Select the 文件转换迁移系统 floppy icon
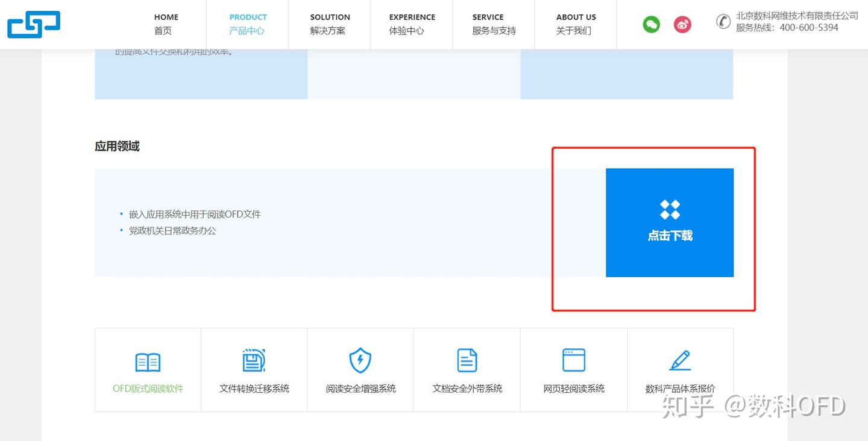Screen dimensions: 868x441 (x=254, y=360)
